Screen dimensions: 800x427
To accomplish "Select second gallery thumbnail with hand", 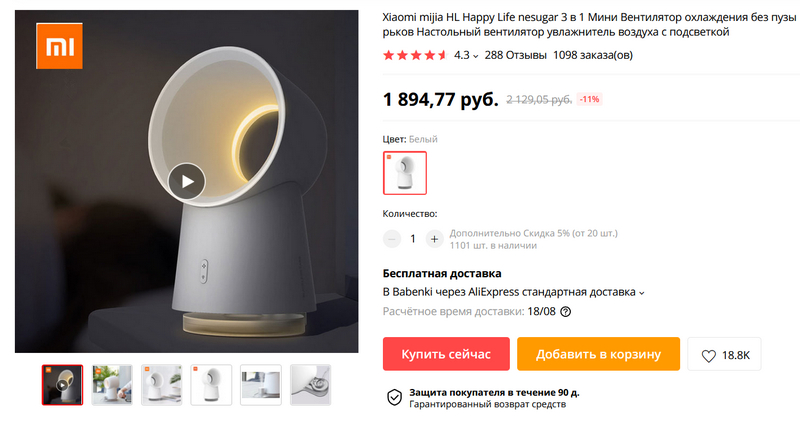I will coord(112,385).
